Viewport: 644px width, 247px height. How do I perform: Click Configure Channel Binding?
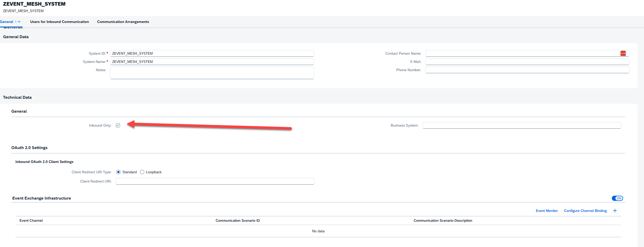tap(585, 211)
